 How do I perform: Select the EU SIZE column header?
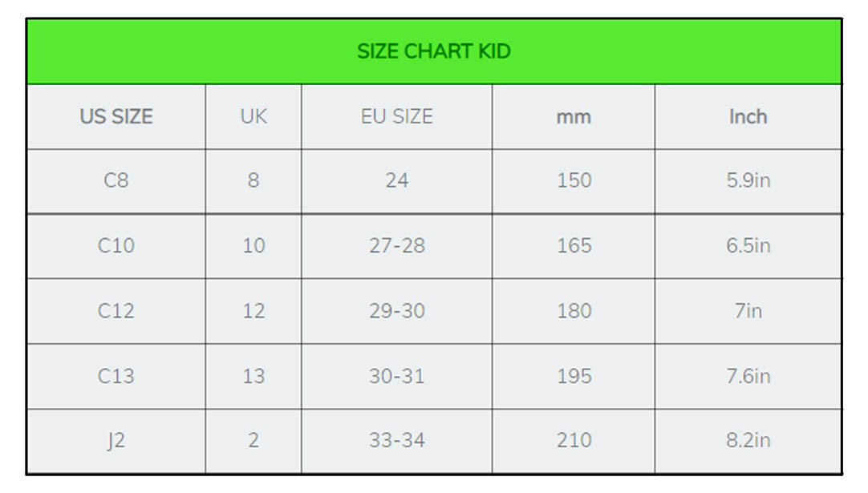[397, 116]
